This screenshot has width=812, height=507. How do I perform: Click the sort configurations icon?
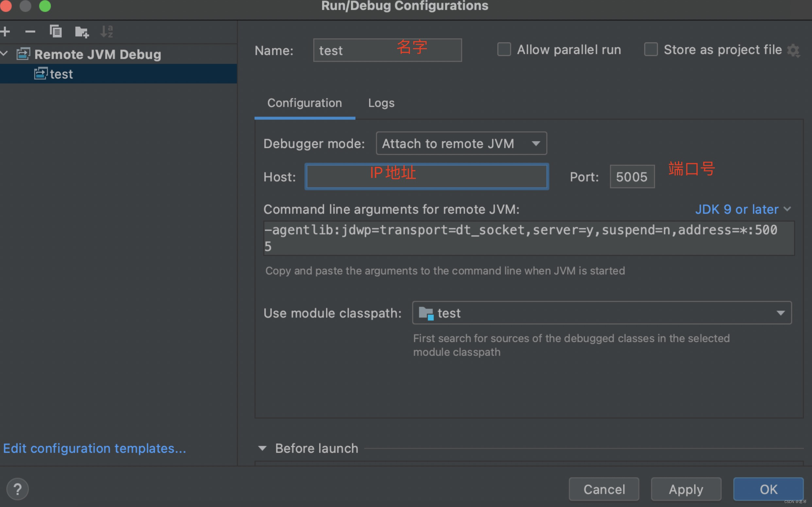pos(108,31)
